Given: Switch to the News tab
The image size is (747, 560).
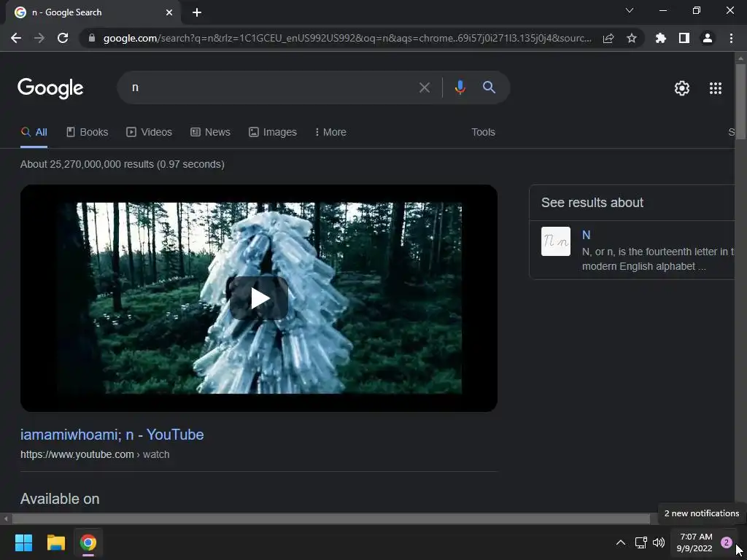Looking at the screenshot, I should [x=210, y=133].
